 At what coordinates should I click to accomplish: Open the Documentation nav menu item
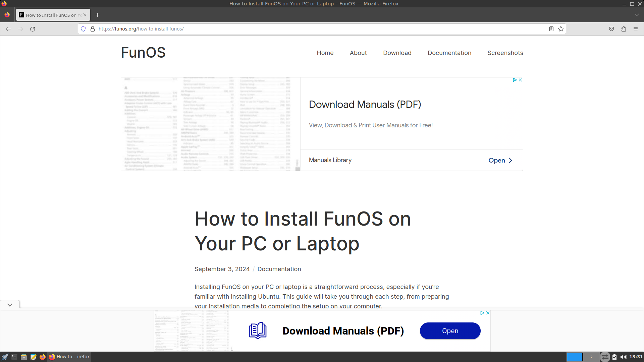[x=449, y=53]
